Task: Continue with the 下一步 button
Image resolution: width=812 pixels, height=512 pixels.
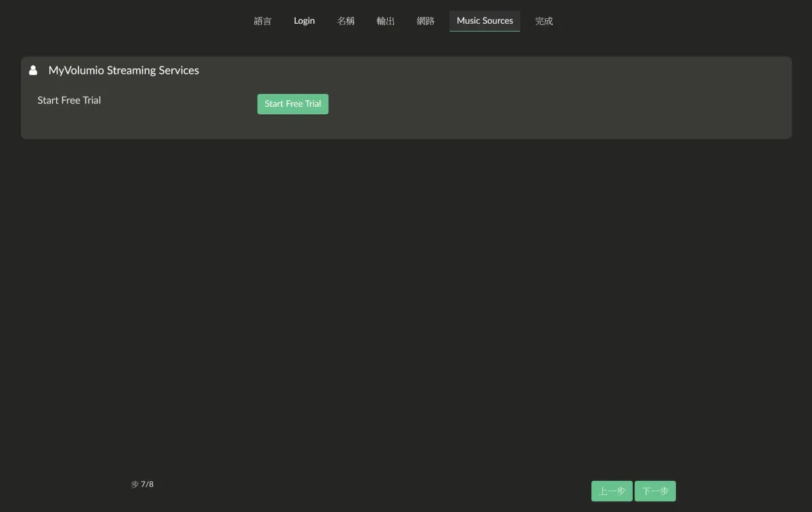Action: coord(655,491)
